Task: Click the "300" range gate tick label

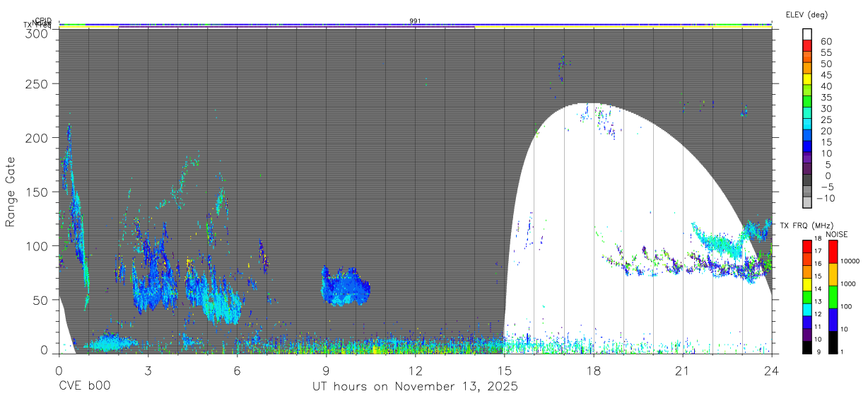Action: point(36,33)
